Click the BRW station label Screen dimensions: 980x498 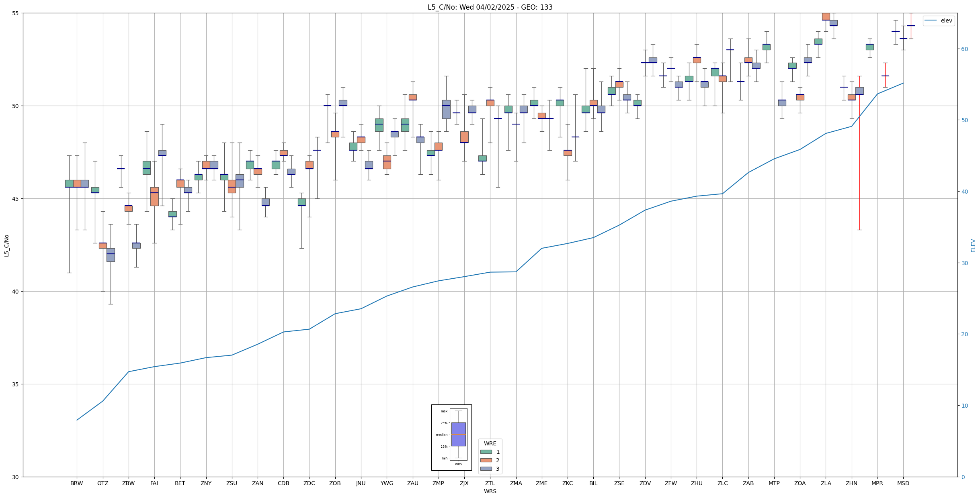[76, 484]
